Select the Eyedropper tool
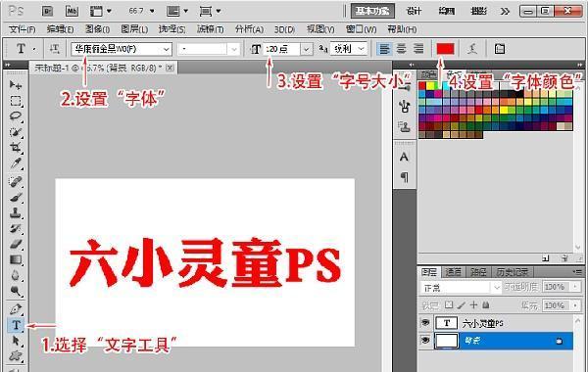The image size is (588, 372). pyautogui.click(x=16, y=163)
